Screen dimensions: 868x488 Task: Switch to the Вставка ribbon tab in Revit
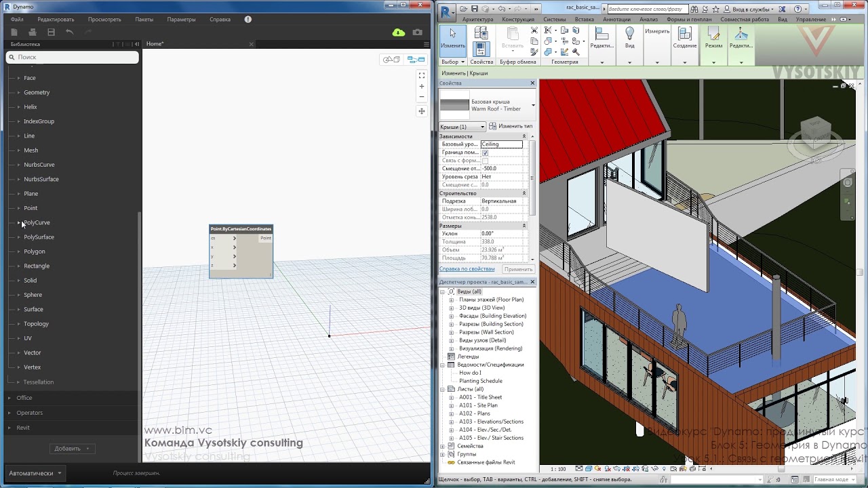[x=585, y=19]
